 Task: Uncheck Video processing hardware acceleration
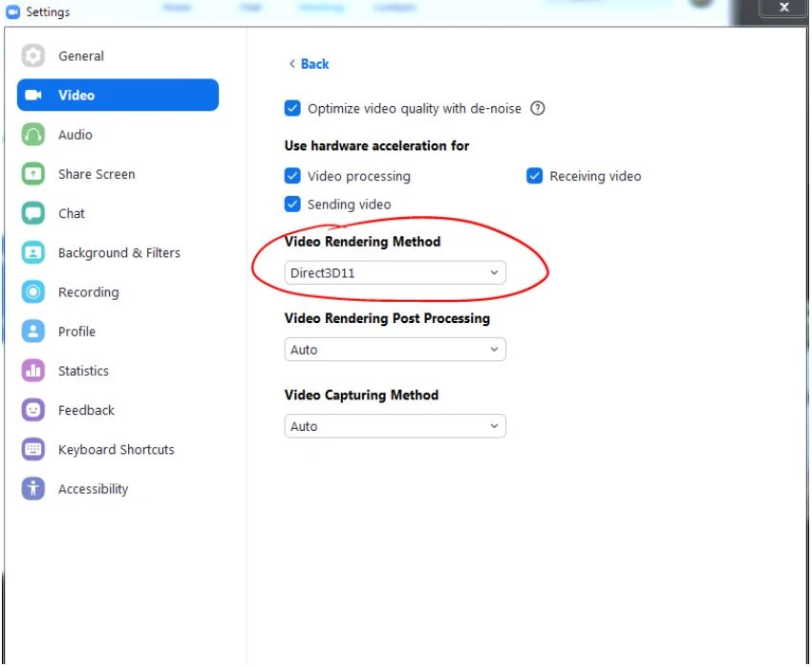click(292, 176)
